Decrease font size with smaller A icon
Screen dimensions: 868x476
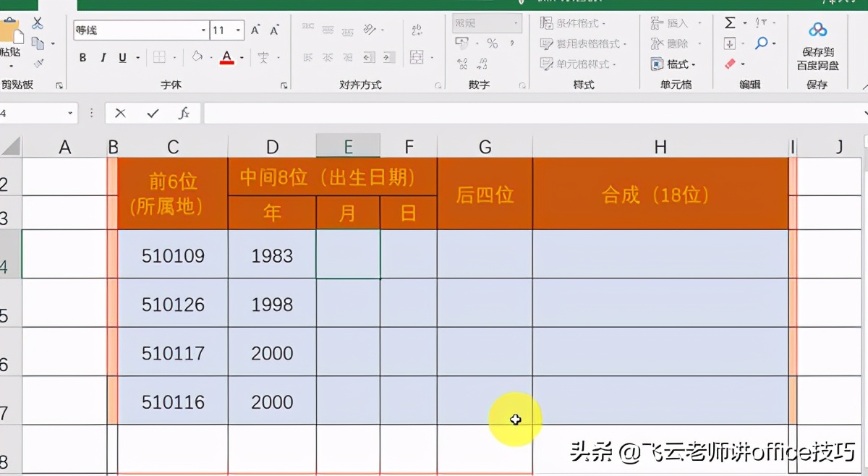click(x=274, y=30)
